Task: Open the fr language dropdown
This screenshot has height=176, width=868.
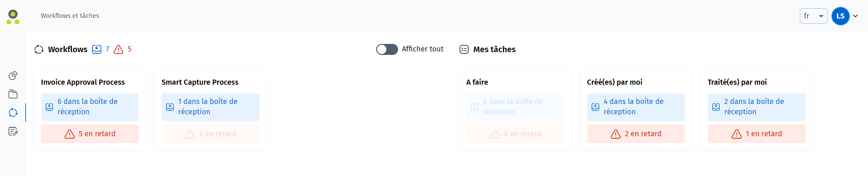Action: click(813, 16)
